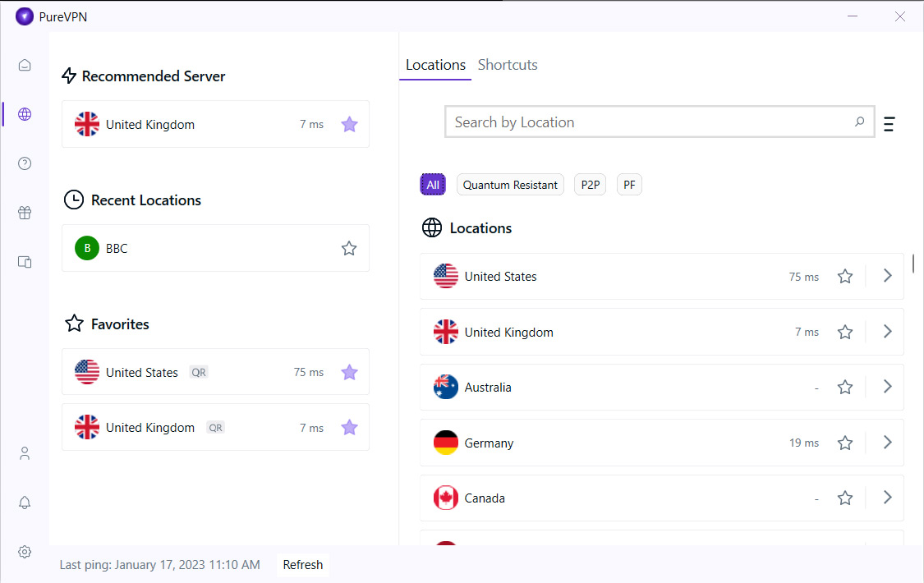Expand United Kingdom cities chevron

point(888,332)
